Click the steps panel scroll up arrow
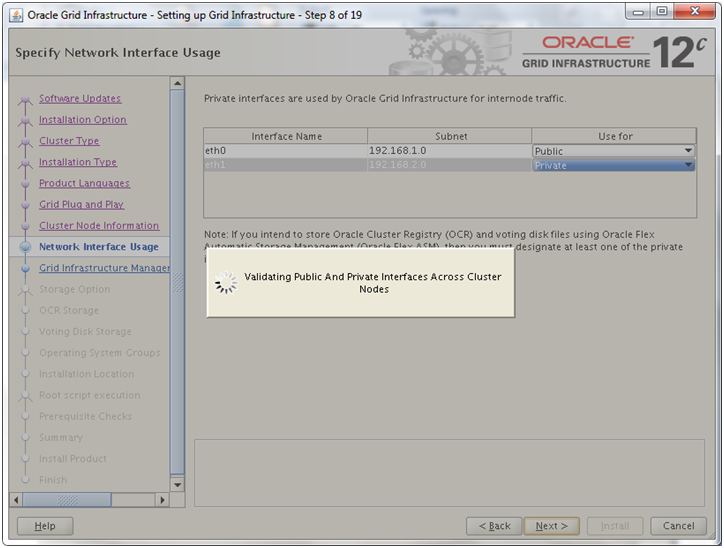The width and height of the screenshot is (724, 548). (x=177, y=84)
